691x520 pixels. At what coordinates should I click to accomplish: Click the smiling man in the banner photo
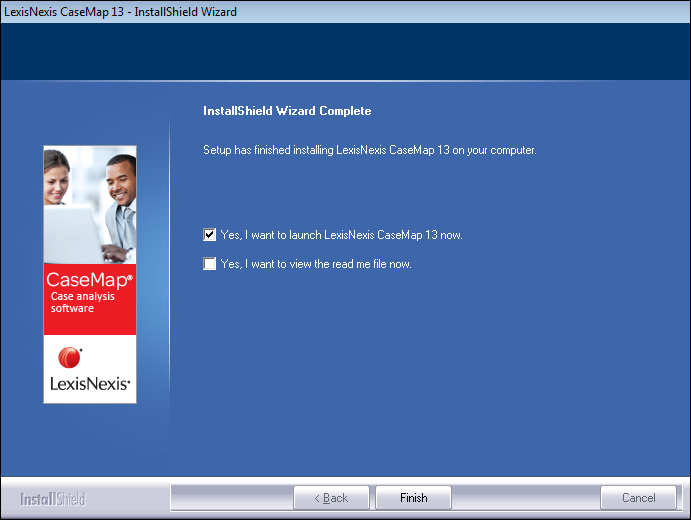(x=118, y=185)
